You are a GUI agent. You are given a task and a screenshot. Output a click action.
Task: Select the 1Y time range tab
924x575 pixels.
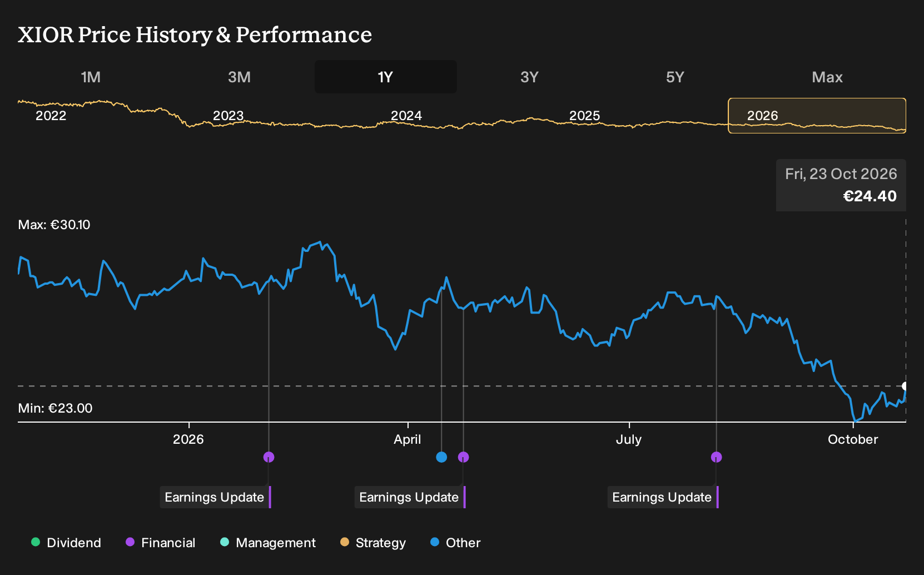click(385, 77)
